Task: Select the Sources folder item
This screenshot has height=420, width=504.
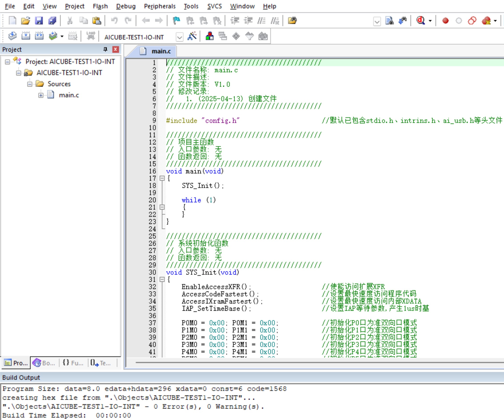Action: click(x=59, y=84)
